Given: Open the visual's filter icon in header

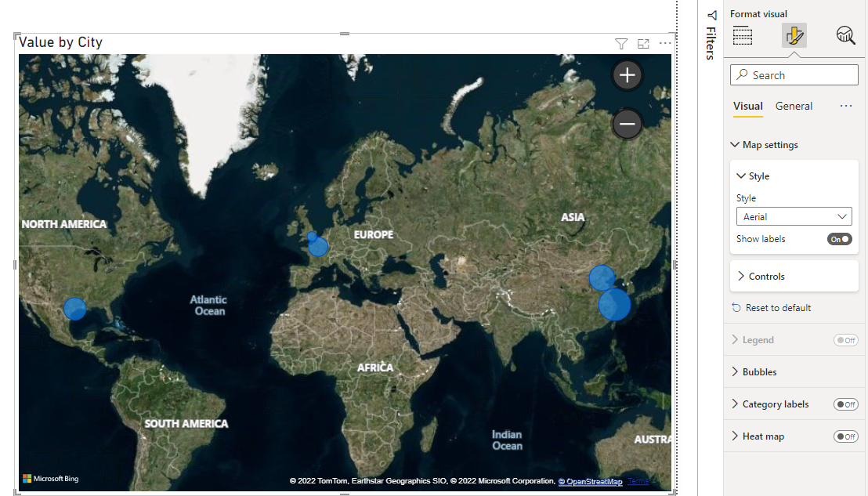Looking at the screenshot, I should click(x=621, y=44).
